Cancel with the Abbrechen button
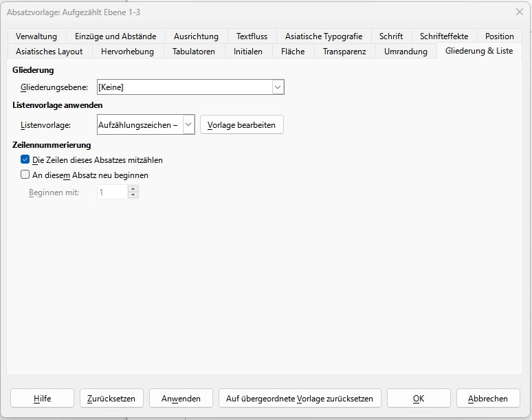Screen dimensions: 532x420 pos(488,398)
